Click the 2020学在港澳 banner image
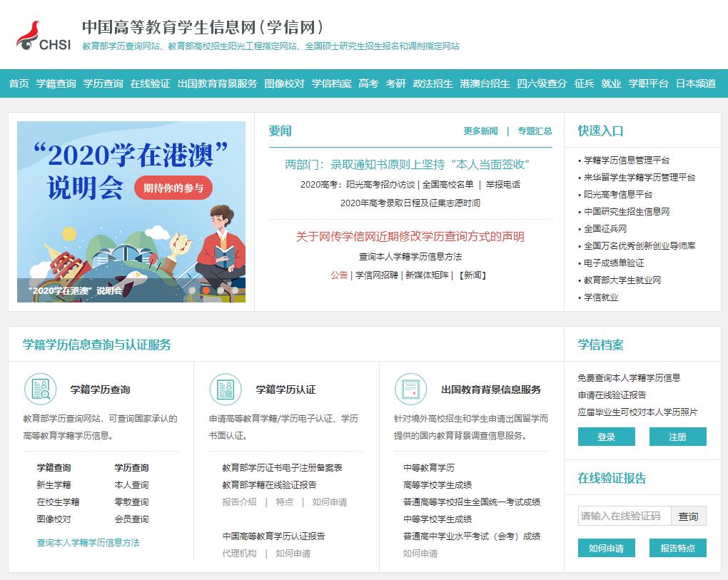The image size is (728, 580). tap(131, 212)
